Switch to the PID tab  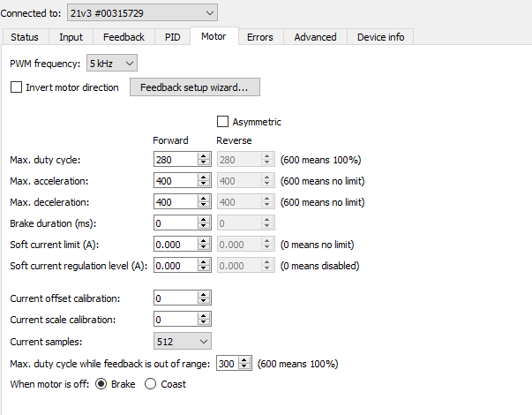click(x=172, y=37)
